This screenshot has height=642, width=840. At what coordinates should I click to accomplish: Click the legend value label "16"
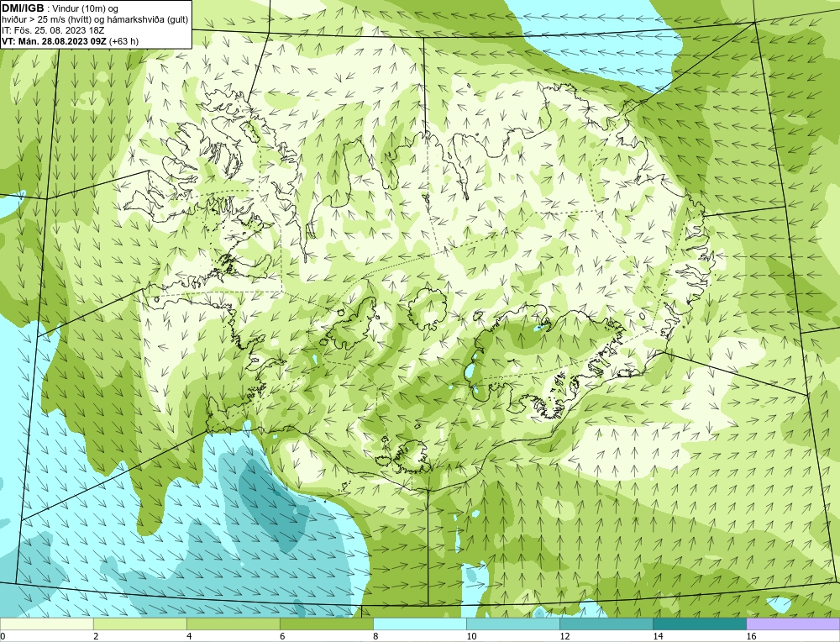[751, 636]
